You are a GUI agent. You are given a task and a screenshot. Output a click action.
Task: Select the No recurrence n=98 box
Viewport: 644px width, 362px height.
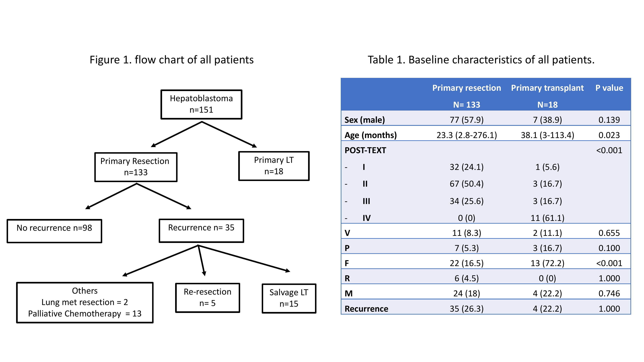pos(54,231)
